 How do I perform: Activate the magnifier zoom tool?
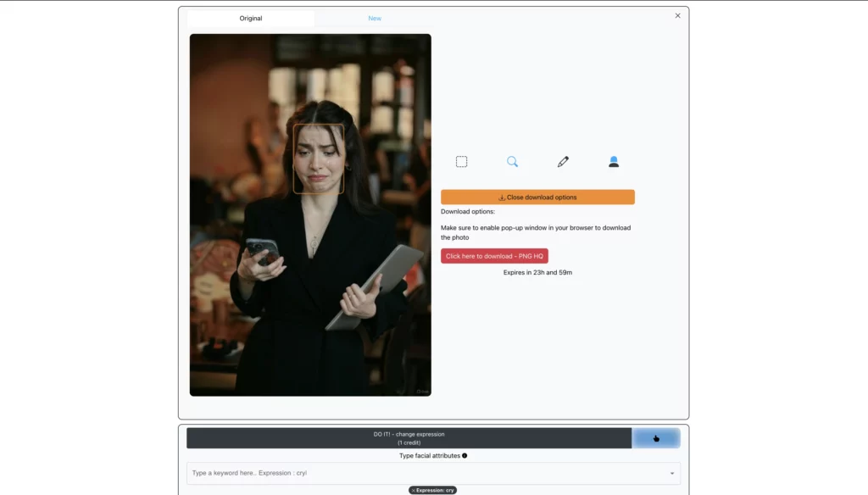[x=512, y=161]
